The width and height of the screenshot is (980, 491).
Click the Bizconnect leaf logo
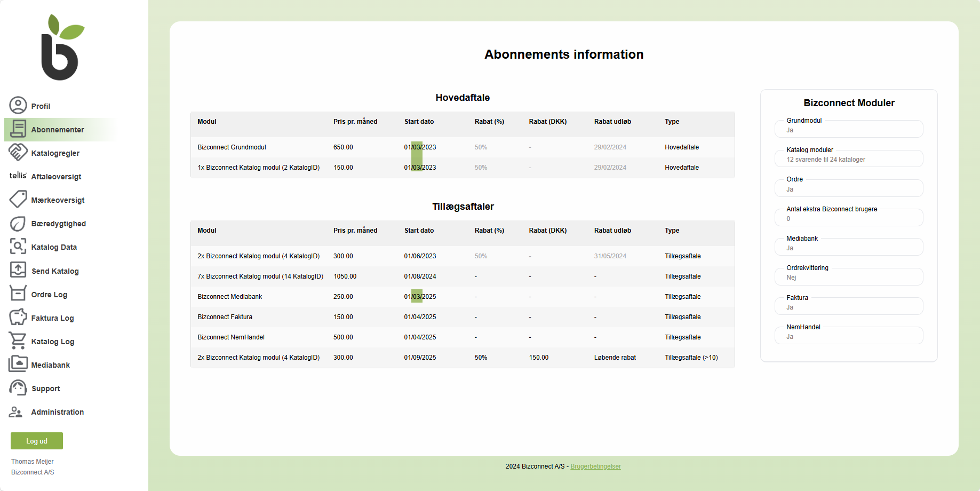point(62,47)
